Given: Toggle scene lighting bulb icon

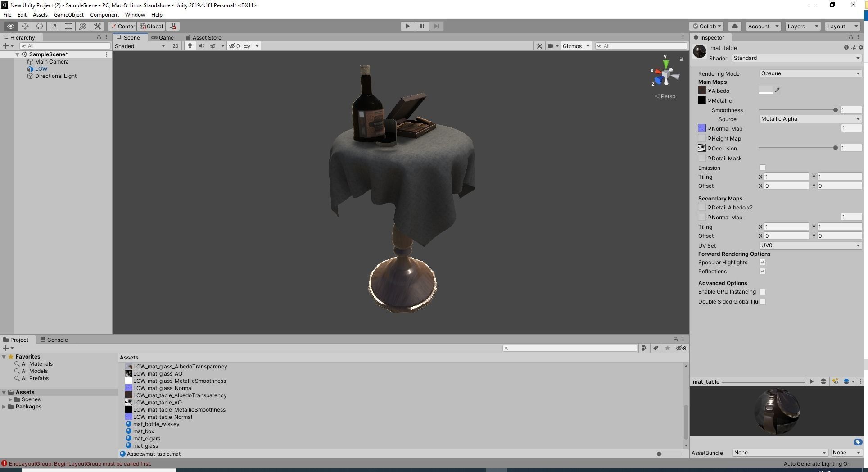Looking at the screenshot, I should 190,46.
